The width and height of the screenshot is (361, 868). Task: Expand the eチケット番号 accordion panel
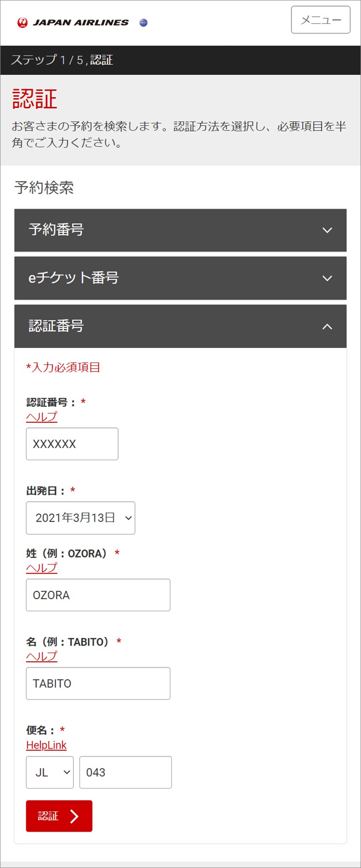pyautogui.click(x=180, y=278)
